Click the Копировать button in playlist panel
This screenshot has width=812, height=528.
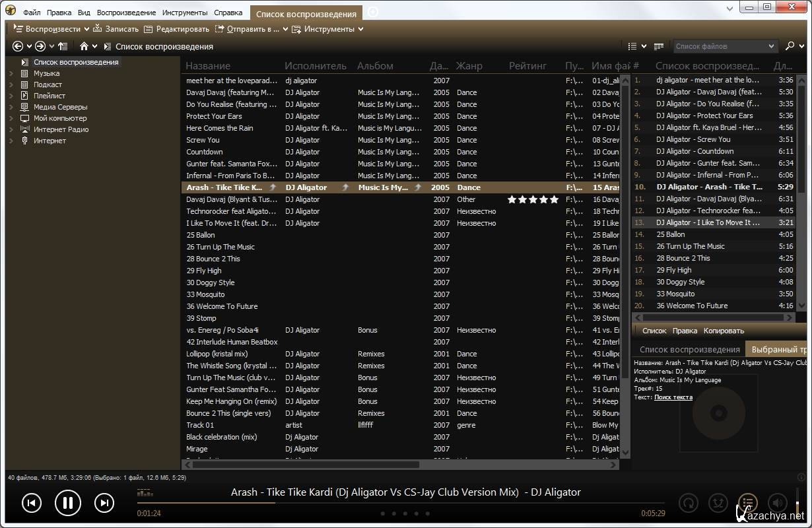click(724, 331)
